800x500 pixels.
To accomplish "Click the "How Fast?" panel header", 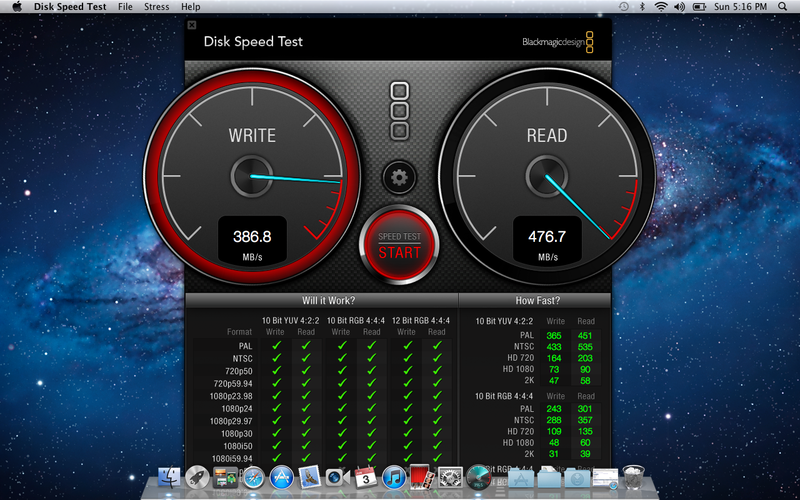I will tap(535, 301).
